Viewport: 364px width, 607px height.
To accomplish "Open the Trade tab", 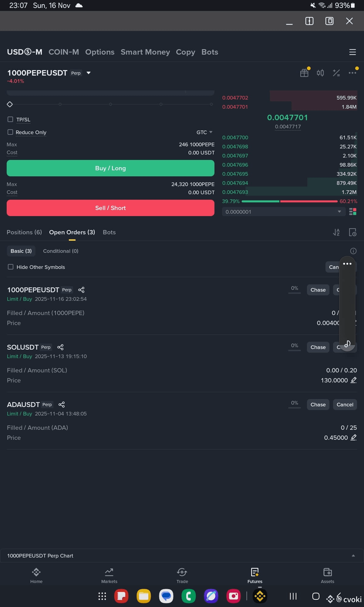I will pos(182,575).
